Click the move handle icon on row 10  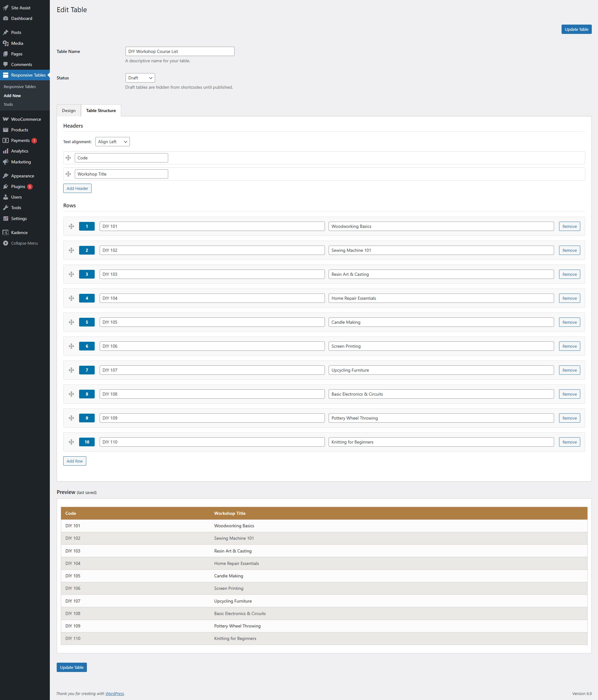coord(71,442)
